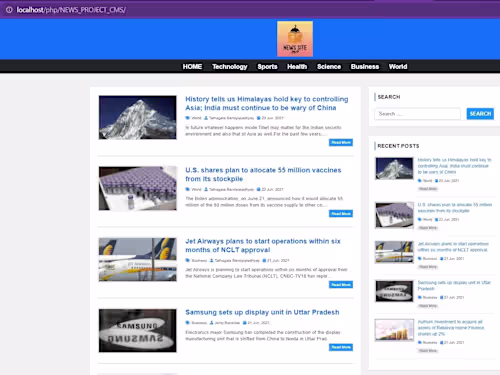Screen dimensions: 500x375
Task: Click the site info icon in address bar
Action: pyautogui.click(x=9, y=10)
